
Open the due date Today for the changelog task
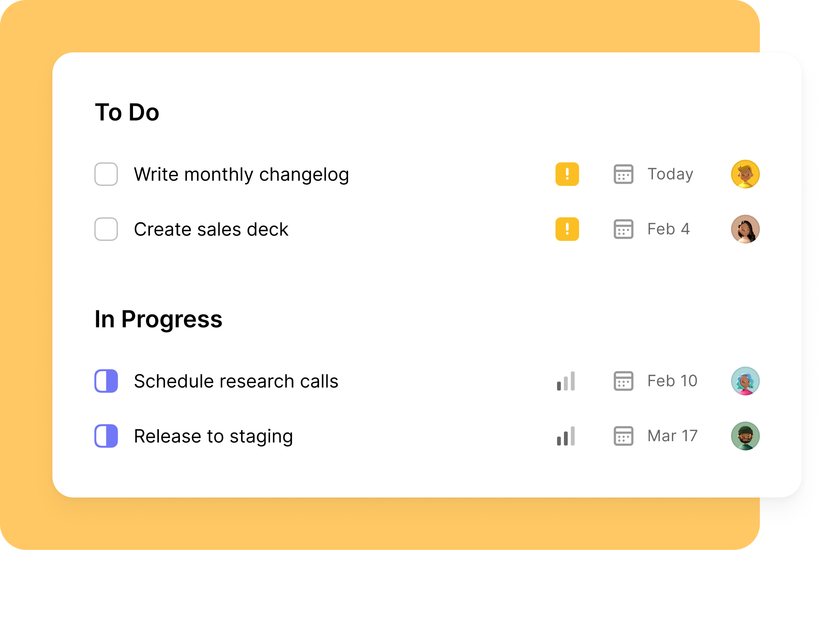[x=670, y=174]
